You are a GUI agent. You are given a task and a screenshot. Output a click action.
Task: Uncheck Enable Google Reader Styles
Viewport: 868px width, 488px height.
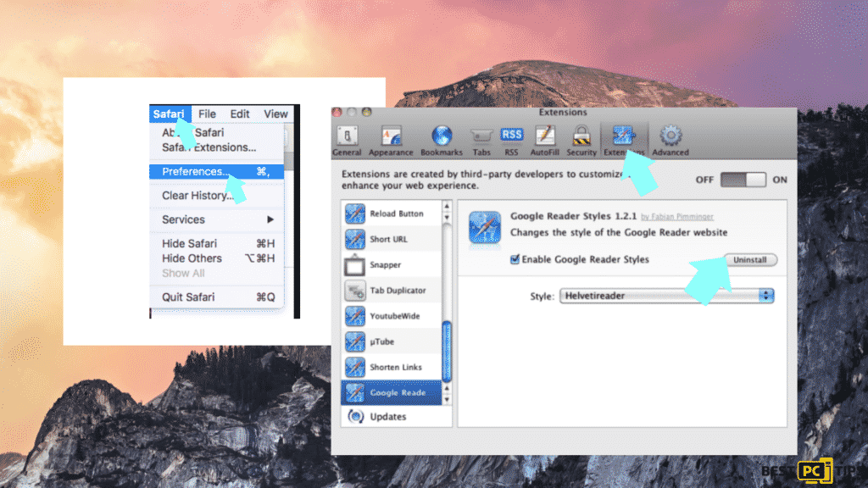(x=515, y=259)
